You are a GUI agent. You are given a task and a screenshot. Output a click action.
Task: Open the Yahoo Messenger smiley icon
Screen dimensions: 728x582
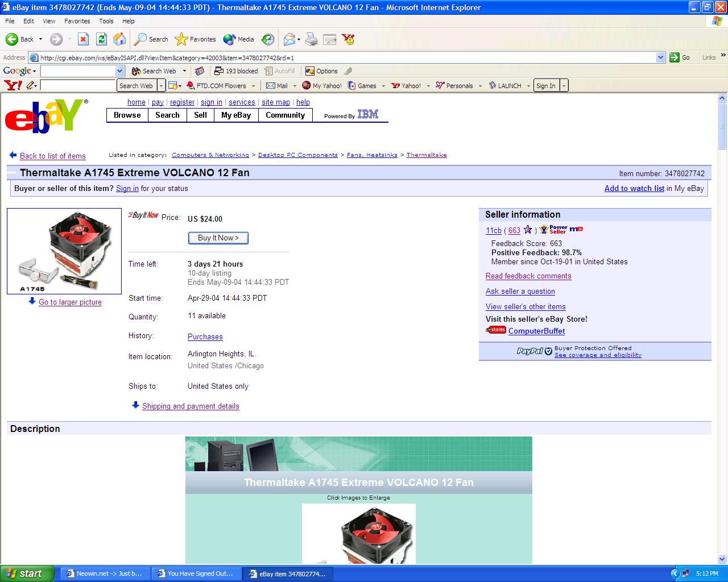point(349,39)
